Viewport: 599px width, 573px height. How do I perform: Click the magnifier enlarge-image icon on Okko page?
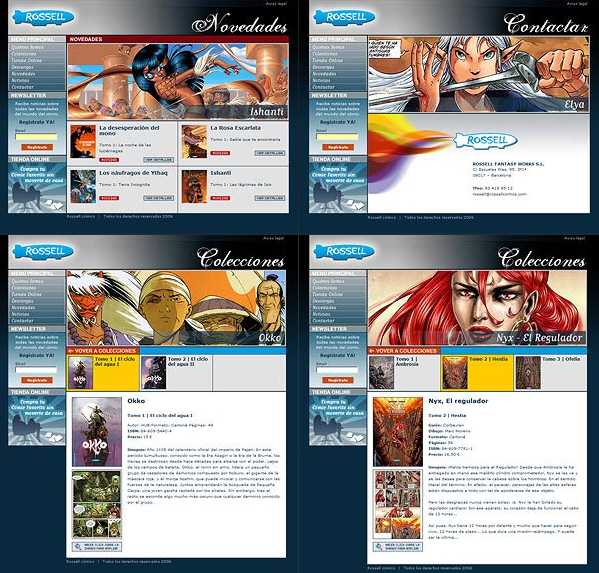pos(78,547)
